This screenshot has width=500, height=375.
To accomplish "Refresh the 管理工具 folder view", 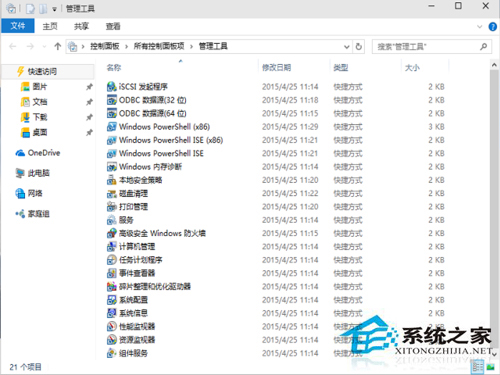I will (359, 46).
